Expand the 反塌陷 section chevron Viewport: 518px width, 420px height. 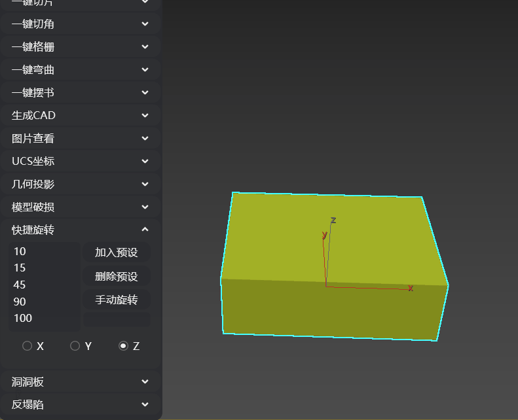coord(145,404)
